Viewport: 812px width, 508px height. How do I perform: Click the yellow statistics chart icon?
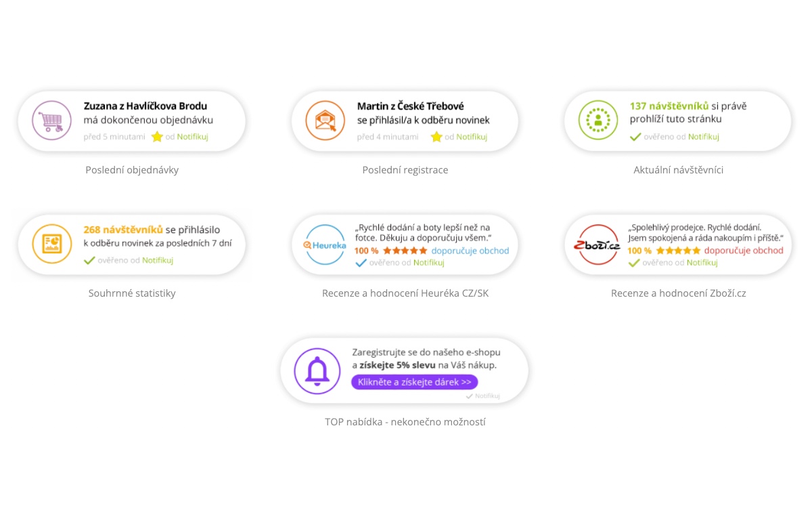51,244
